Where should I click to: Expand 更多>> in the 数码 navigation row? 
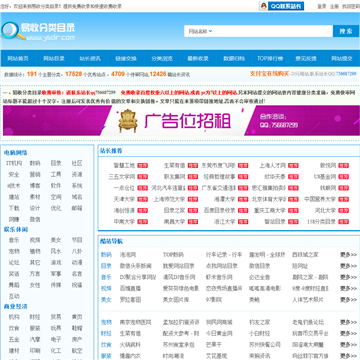click(x=348, y=255)
